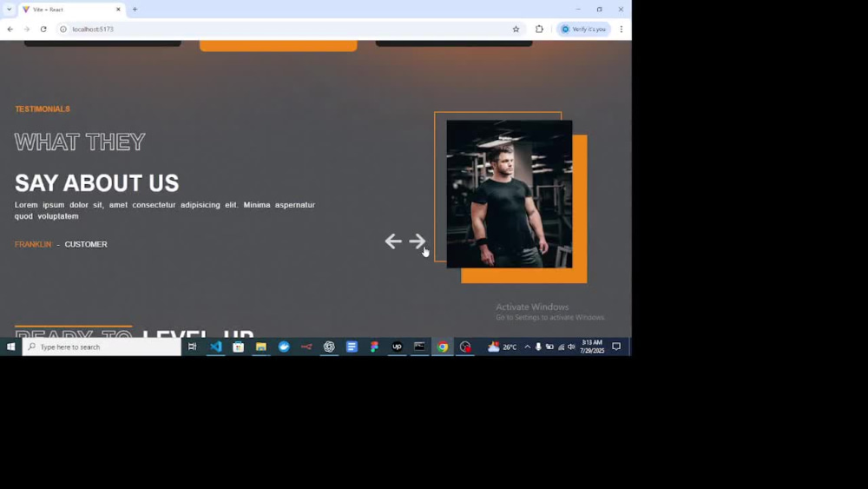Open the Chrome three-dot menu
This screenshot has height=489, width=868.
point(621,29)
